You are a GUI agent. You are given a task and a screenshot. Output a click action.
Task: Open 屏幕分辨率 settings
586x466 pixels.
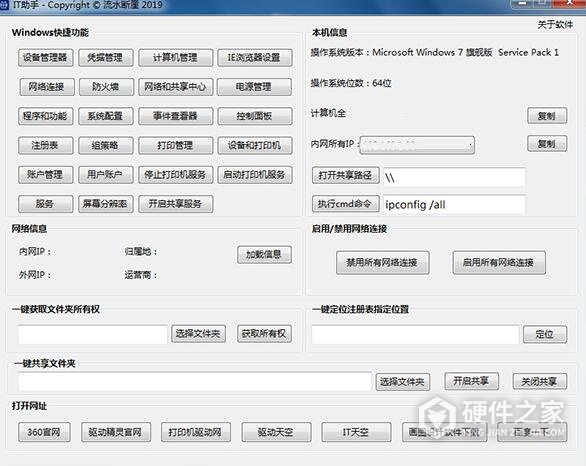click(x=105, y=204)
